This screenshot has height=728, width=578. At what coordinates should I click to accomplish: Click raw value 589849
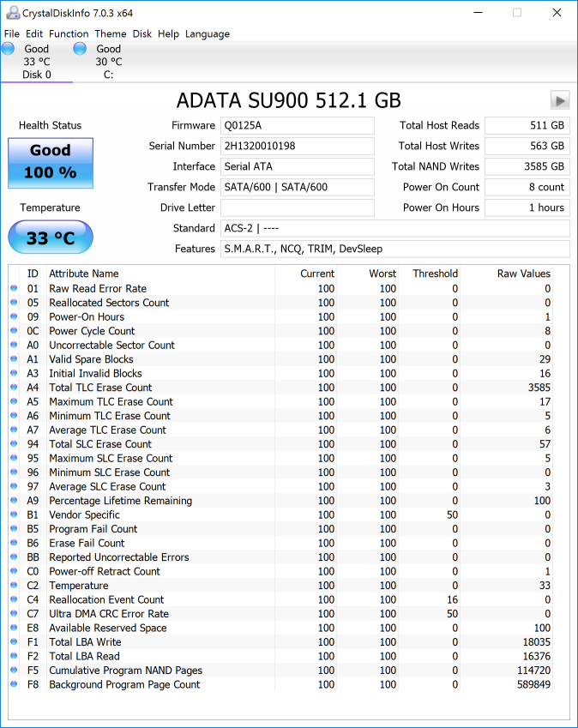[534, 684]
